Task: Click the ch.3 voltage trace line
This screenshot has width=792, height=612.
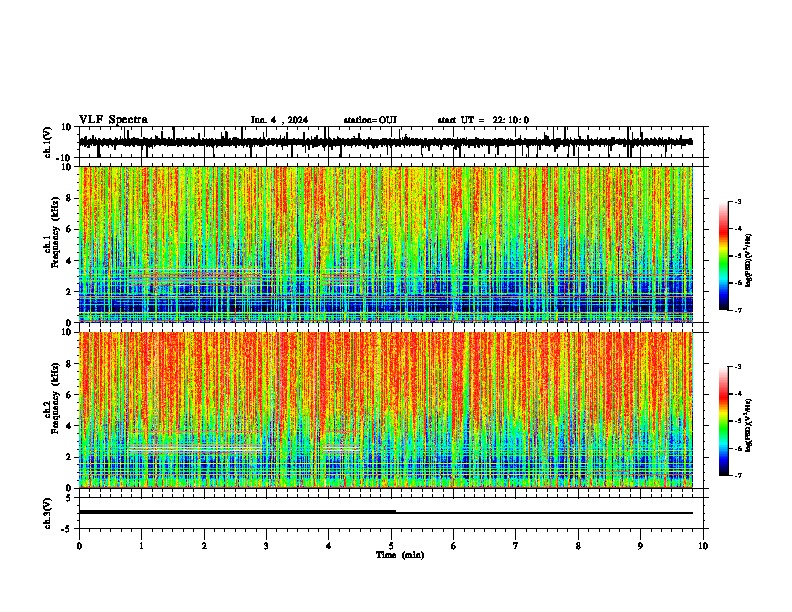Action: 385,512
